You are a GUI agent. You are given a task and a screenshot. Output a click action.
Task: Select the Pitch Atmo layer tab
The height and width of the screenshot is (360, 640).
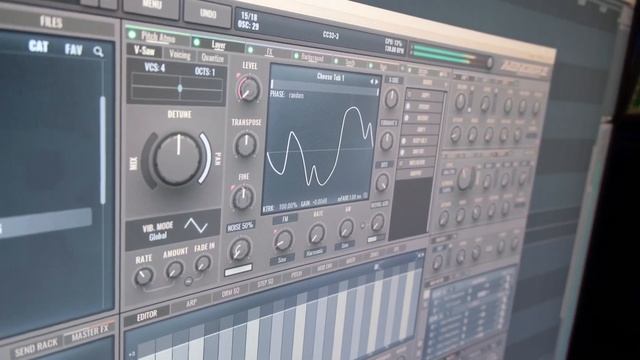pos(158,37)
